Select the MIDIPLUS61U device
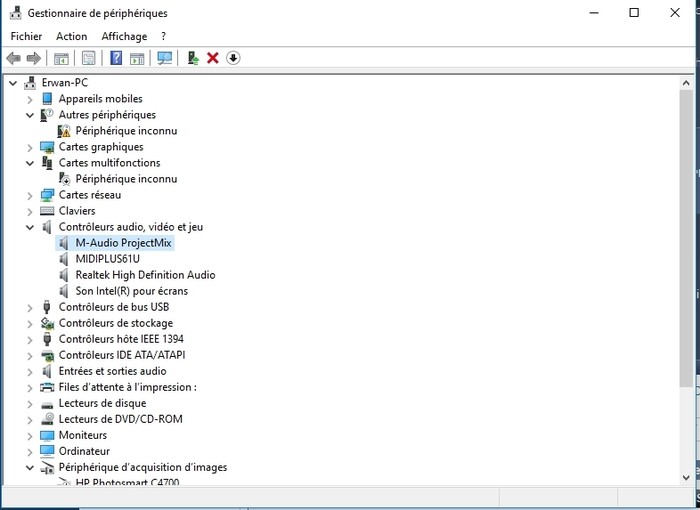 pyautogui.click(x=108, y=259)
